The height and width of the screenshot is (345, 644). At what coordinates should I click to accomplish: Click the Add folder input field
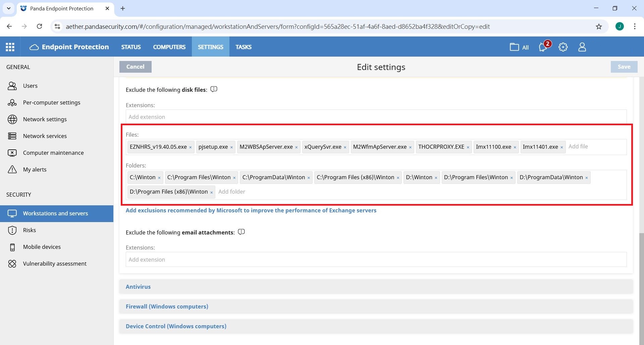point(252,192)
